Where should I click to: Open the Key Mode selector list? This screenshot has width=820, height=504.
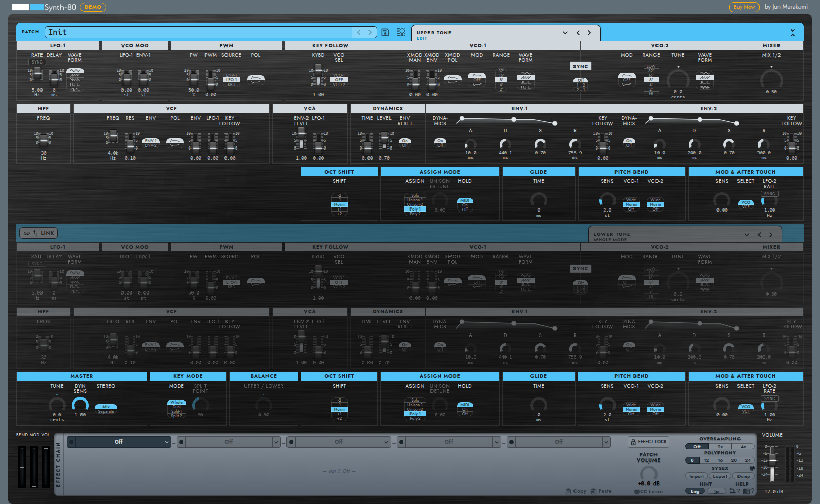coord(176,409)
